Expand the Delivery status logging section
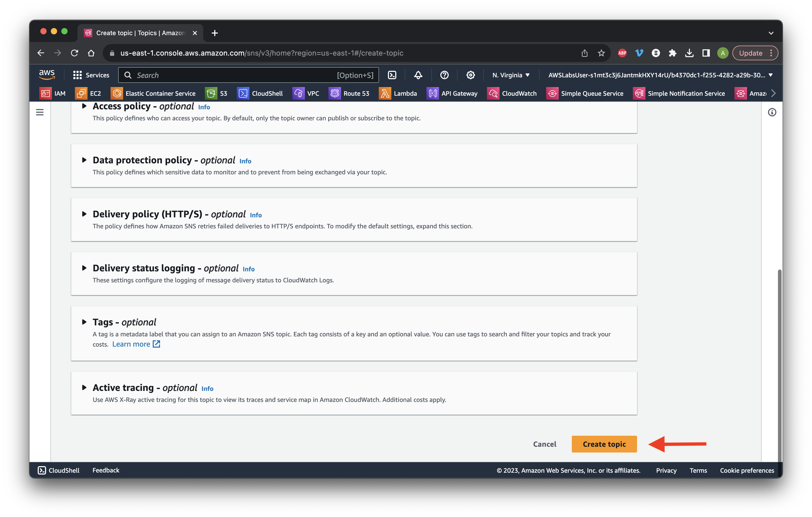Image resolution: width=812 pixels, height=517 pixels. (x=84, y=268)
